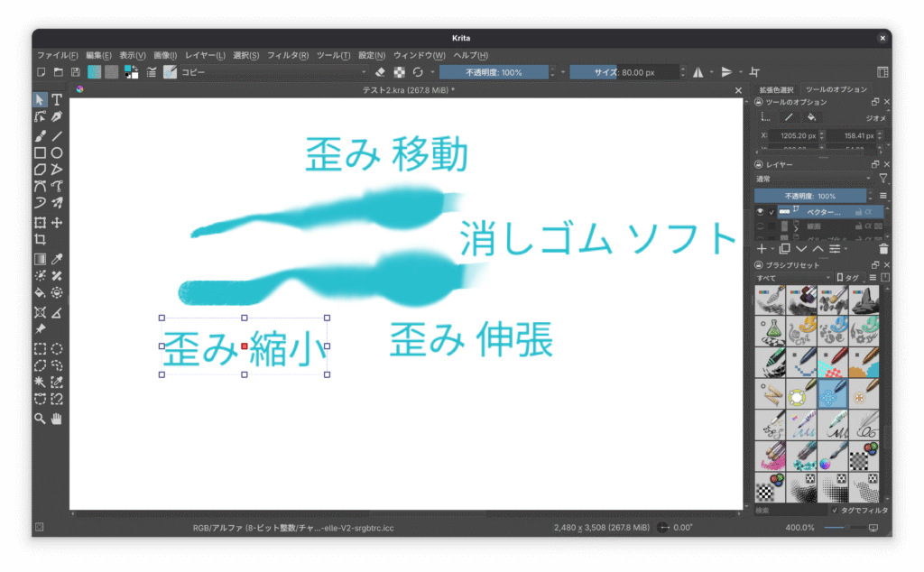Select the Line tool
Screen dimensions: 924x572
[57, 136]
